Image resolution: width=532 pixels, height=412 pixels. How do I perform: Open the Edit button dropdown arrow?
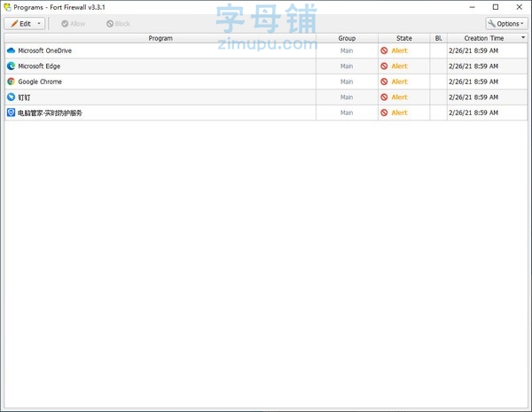pyautogui.click(x=39, y=23)
